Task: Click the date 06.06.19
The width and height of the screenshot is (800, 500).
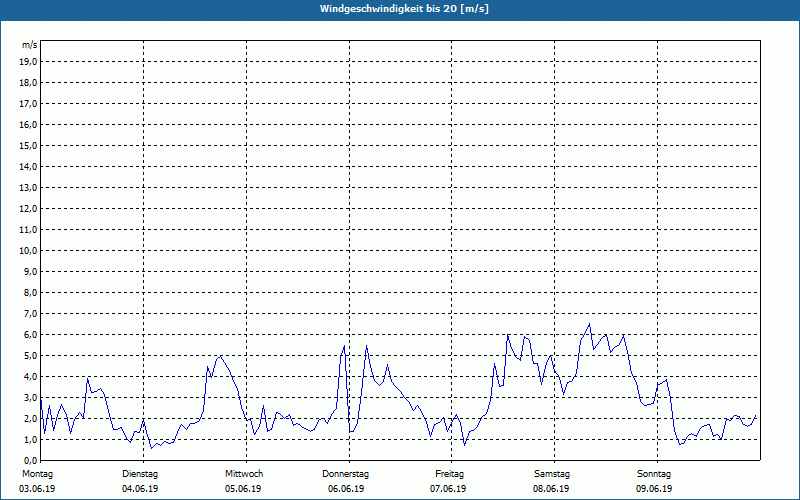Action: (346, 489)
